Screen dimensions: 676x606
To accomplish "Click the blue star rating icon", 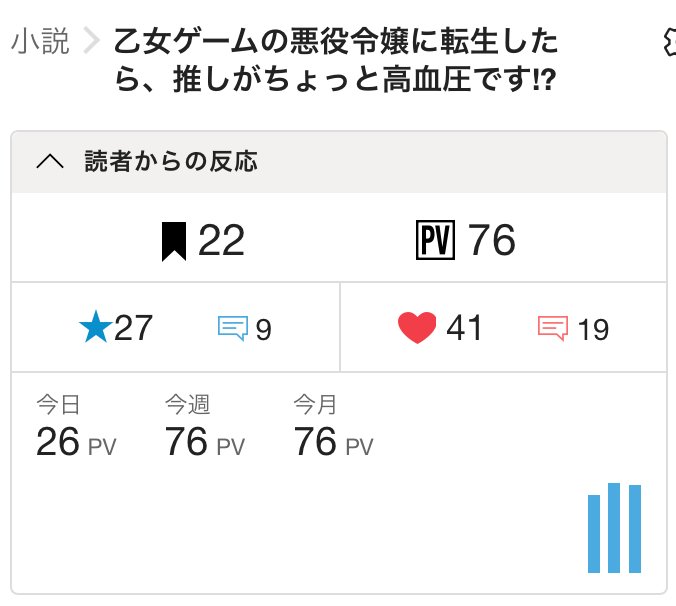I will click(94, 328).
